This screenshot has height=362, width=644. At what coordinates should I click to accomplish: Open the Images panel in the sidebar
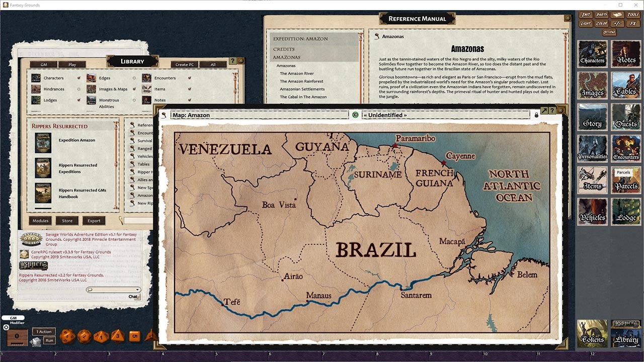pos(592,85)
